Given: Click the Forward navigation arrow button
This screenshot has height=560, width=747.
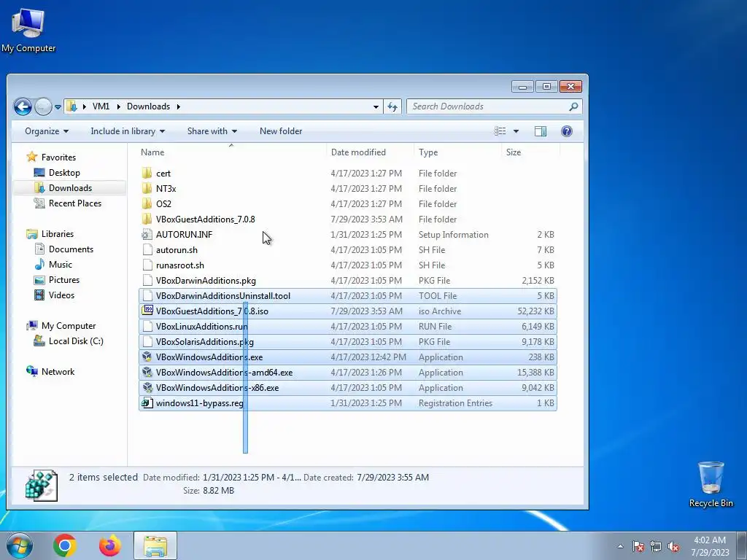Looking at the screenshot, I should point(43,106).
